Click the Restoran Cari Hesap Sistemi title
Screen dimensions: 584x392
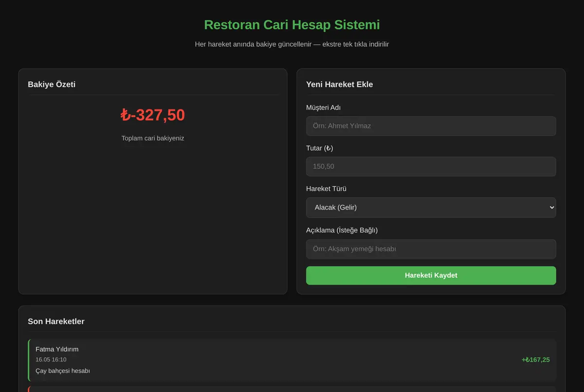pyautogui.click(x=292, y=25)
